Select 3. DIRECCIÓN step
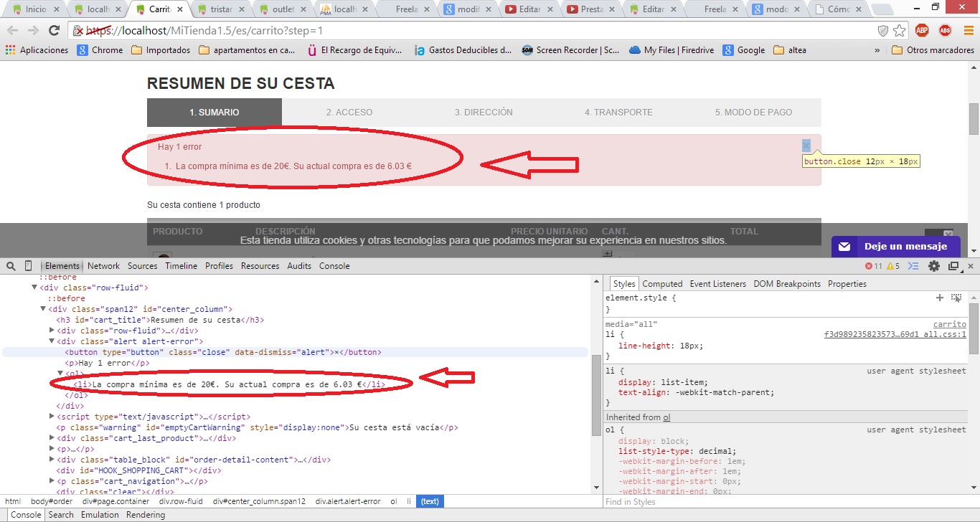 (x=484, y=113)
